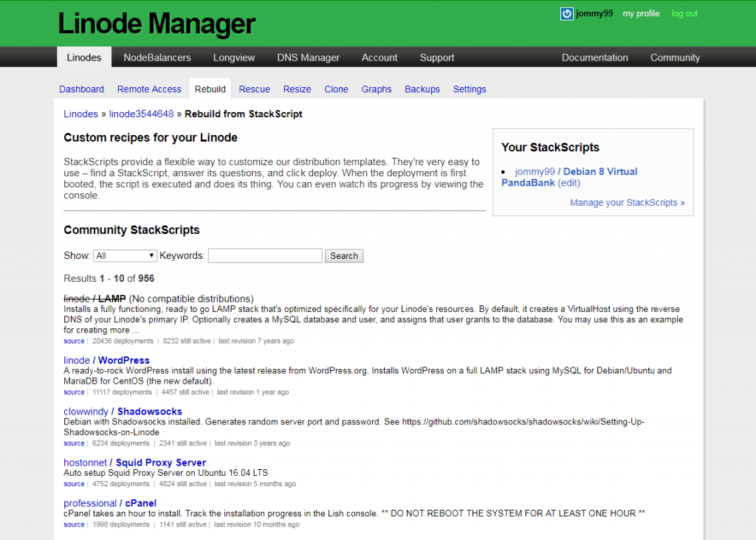This screenshot has width=756, height=540.
Task: View source of cPanel StackScript
Action: (x=74, y=525)
